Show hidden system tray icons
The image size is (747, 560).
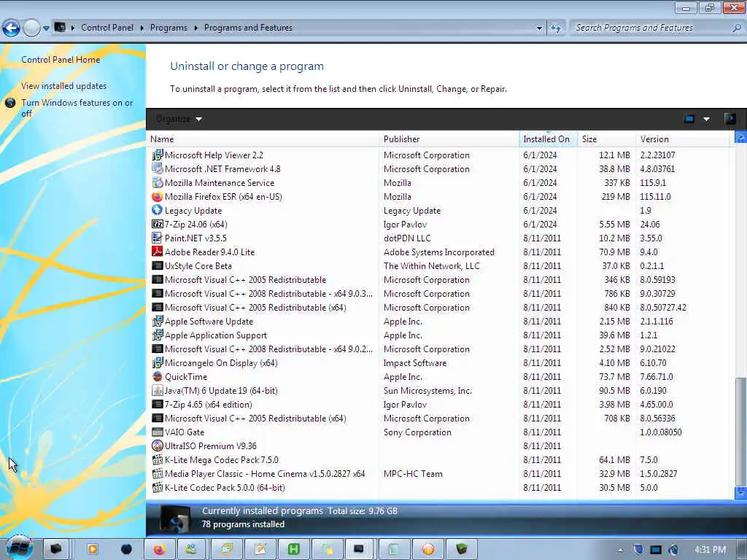click(x=620, y=550)
